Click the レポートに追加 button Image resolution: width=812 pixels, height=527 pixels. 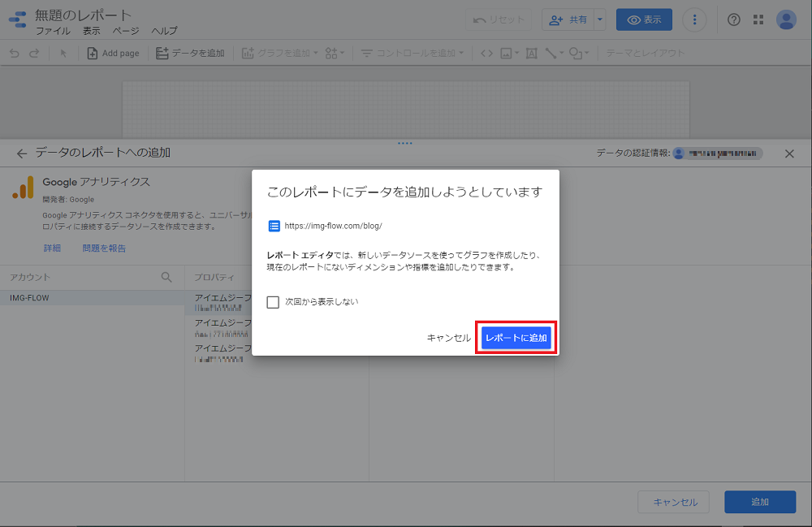(x=516, y=337)
